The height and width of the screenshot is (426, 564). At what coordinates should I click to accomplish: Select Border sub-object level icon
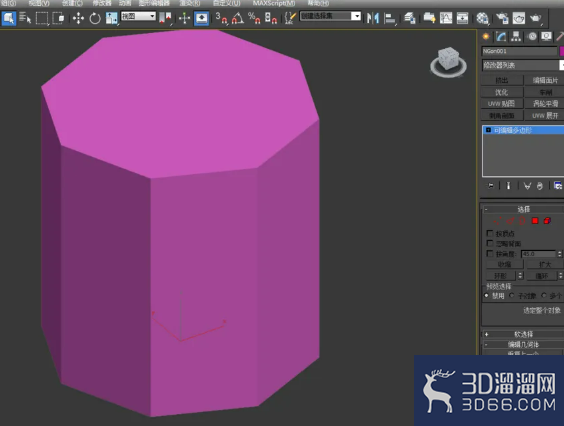pos(523,221)
